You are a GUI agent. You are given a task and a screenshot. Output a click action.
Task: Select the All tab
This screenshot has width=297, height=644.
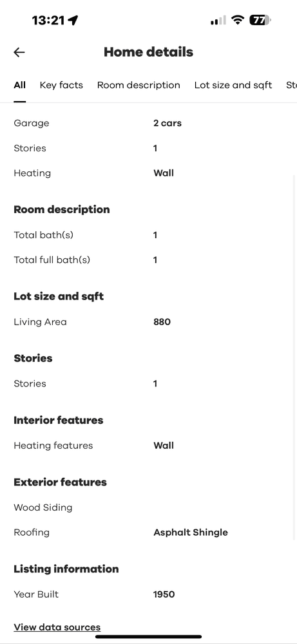pyautogui.click(x=20, y=85)
